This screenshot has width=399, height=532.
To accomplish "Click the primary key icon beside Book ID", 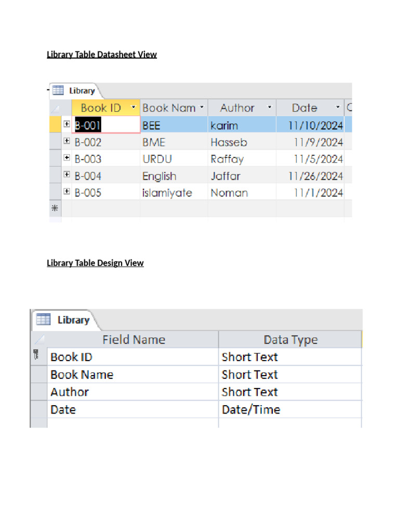I will click(36, 356).
